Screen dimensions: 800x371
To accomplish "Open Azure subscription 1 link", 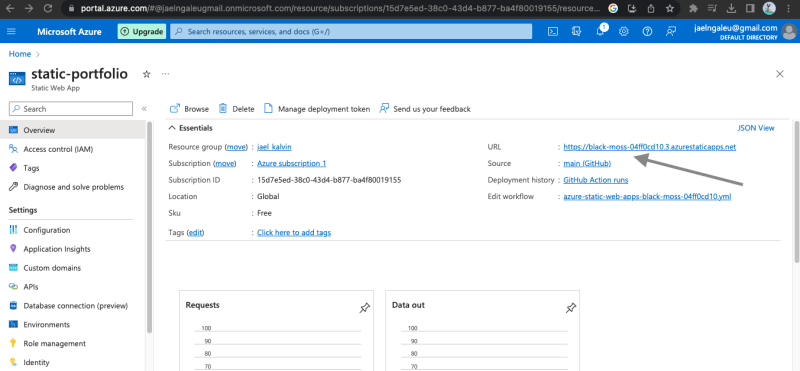I will pyautogui.click(x=291, y=163).
